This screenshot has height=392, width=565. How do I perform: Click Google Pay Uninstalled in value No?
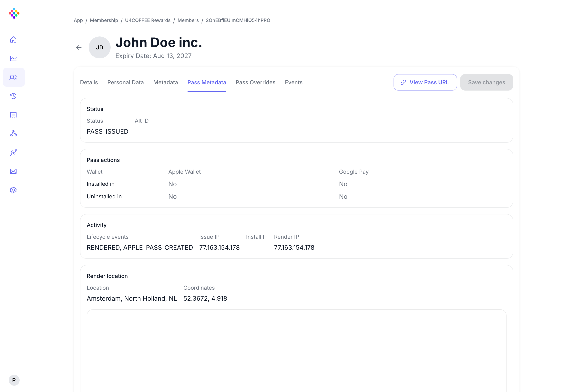(343, 197)
